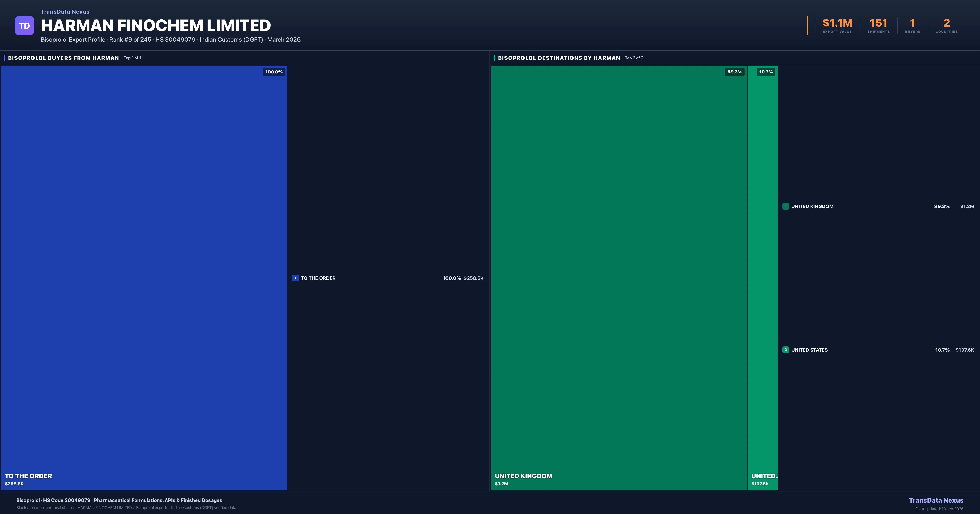Expand the Top 2 of 2 destinations list
Screen dimensions: 980x514
pyautogui.click(x=634, y=58)
